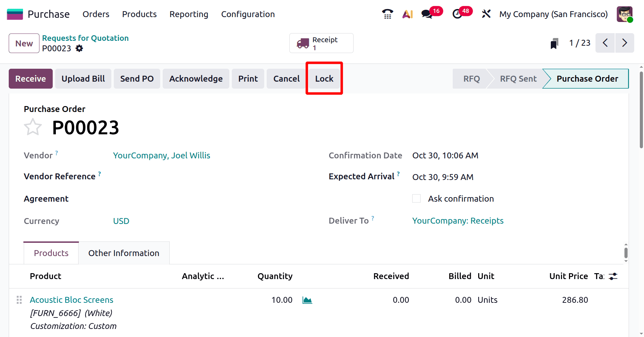View the margin graph icon next to quantity
Viewport: 644px width, 337px height.
click(x=307, y=300)
